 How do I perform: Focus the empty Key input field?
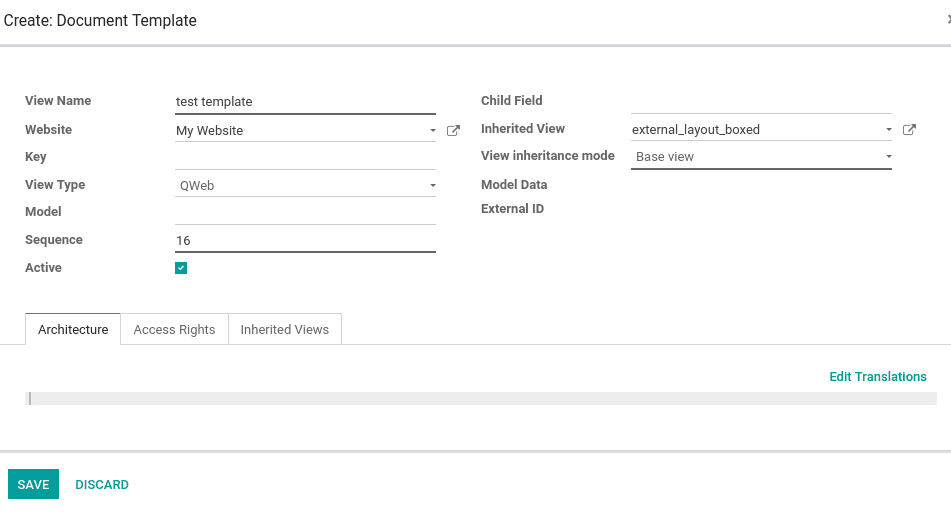[306, 157]
